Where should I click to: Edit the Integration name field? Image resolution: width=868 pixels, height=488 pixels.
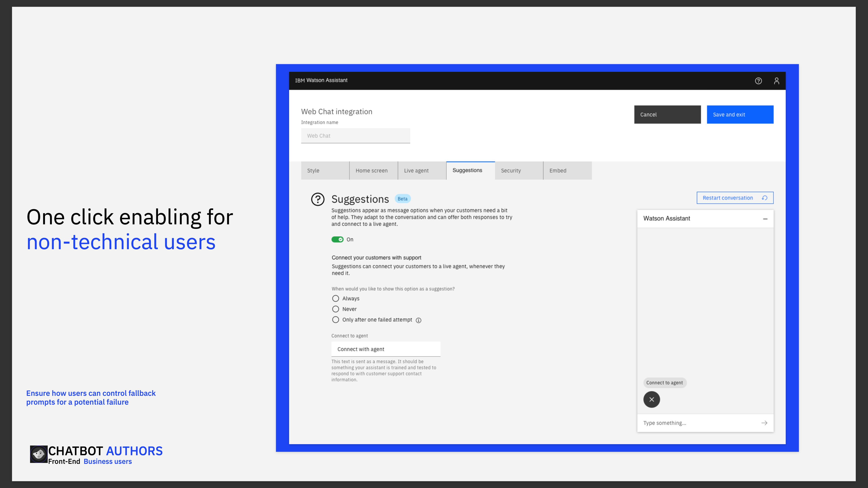[x=356, y=136]
